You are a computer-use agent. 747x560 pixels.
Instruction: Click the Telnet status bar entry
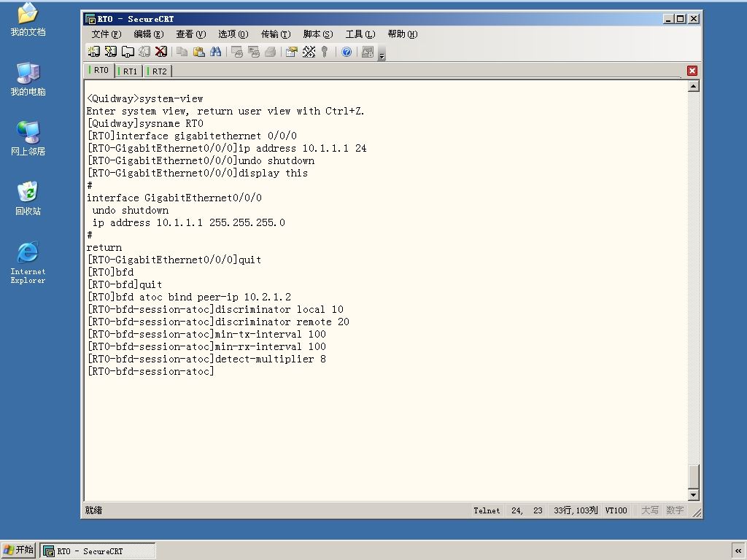[x=487, y=510]
